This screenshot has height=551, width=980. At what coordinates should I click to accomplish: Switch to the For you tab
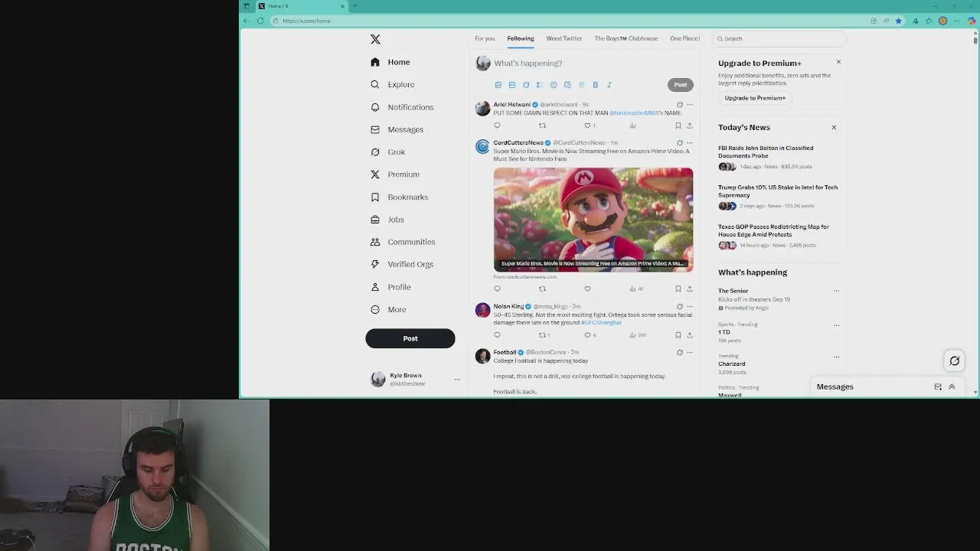point(485,38)
